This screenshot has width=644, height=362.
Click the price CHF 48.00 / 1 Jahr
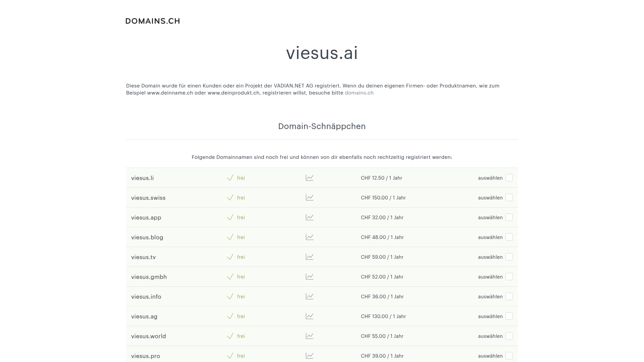tap(382, 237)
